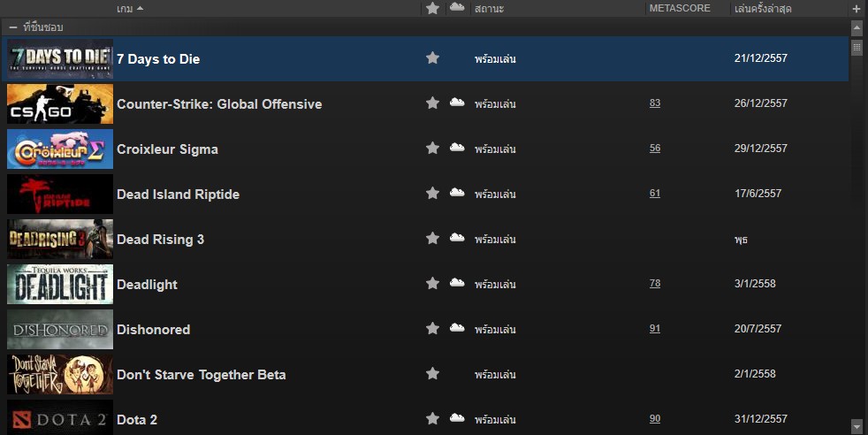The width and height of the screenshot is (868, 435).
Task: Select Dead Rising 3 thumbnail
Action: [60, 239]
